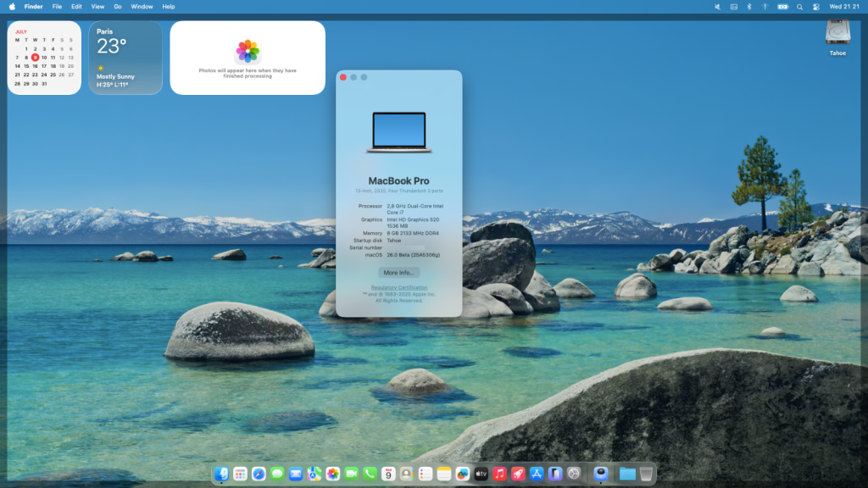The width and height of the screenshot is (868, 488).
Task: Click the More Info... button
Action: click(x=398, y=273)
